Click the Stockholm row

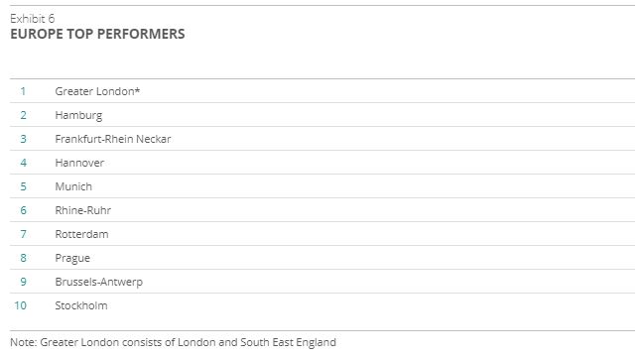(322, 305)
